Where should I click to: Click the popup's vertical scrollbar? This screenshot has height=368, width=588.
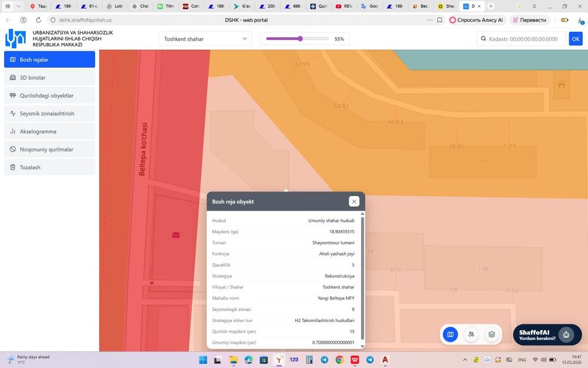coord(362,277)
